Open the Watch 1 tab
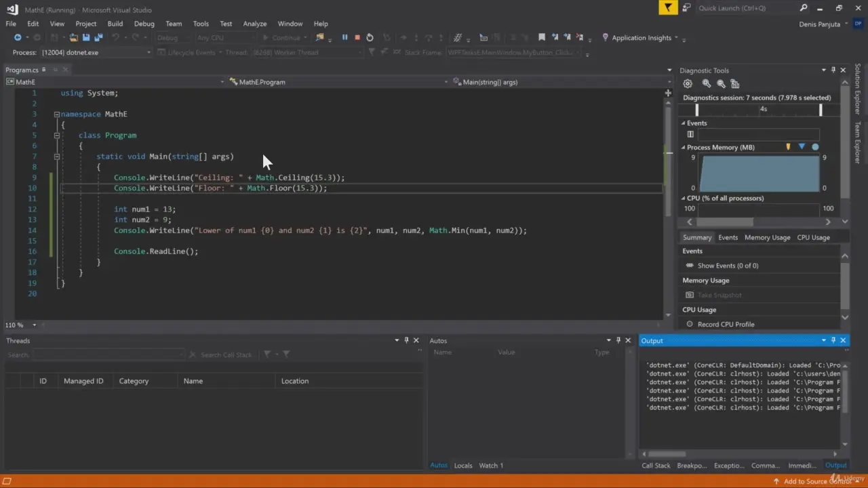 tap(491, 466)
